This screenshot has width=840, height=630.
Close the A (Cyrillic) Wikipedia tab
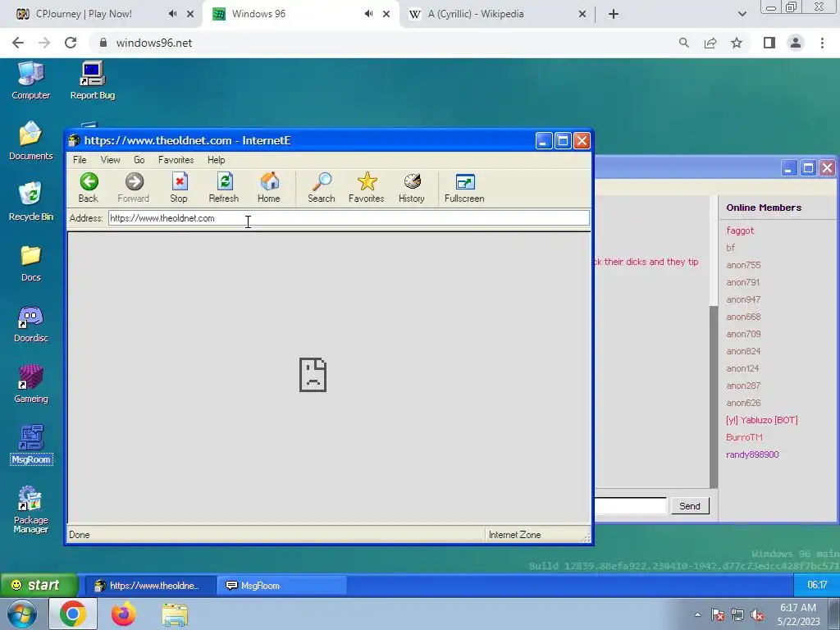click(x=582, y=14)
